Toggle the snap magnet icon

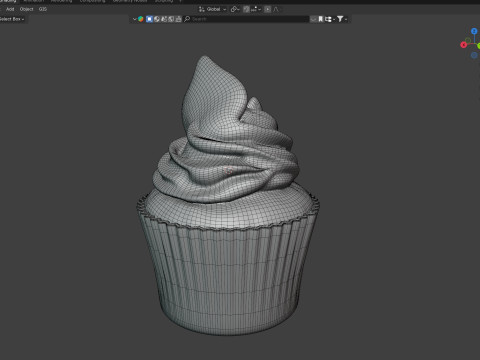pos(246,9)
